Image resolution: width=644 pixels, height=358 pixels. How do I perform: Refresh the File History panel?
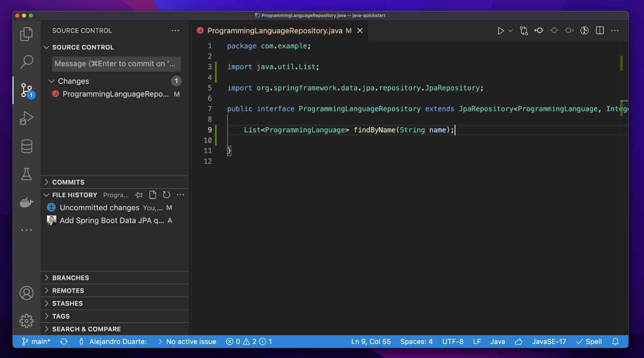tap(167, 195)
